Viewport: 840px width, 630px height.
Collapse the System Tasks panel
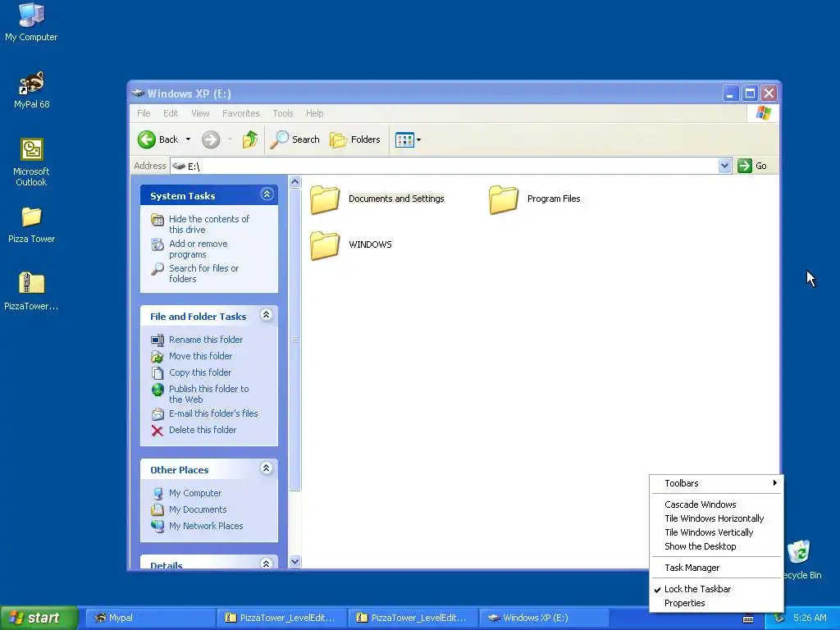(267, 194)
